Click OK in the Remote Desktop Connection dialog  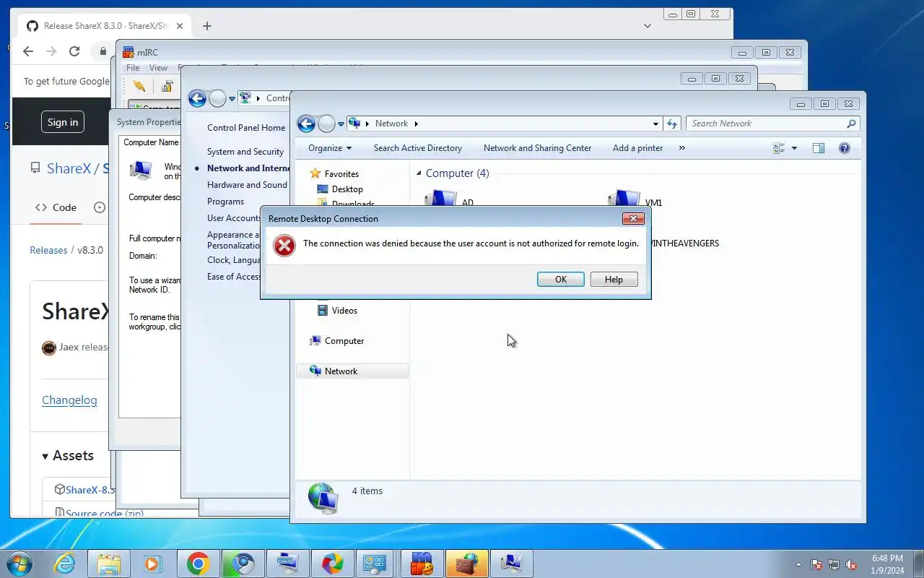click(x=560, y=280)
